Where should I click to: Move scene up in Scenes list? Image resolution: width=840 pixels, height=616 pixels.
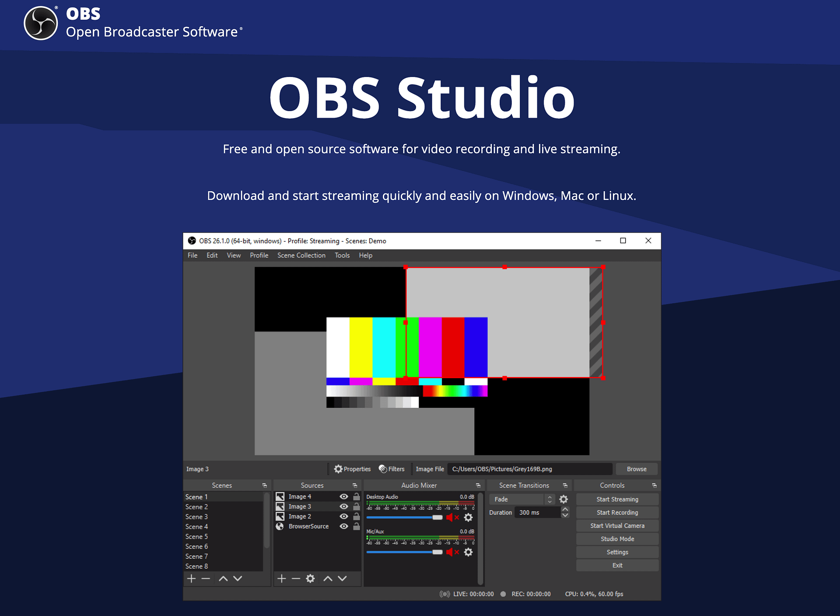[x=223, y=579]
